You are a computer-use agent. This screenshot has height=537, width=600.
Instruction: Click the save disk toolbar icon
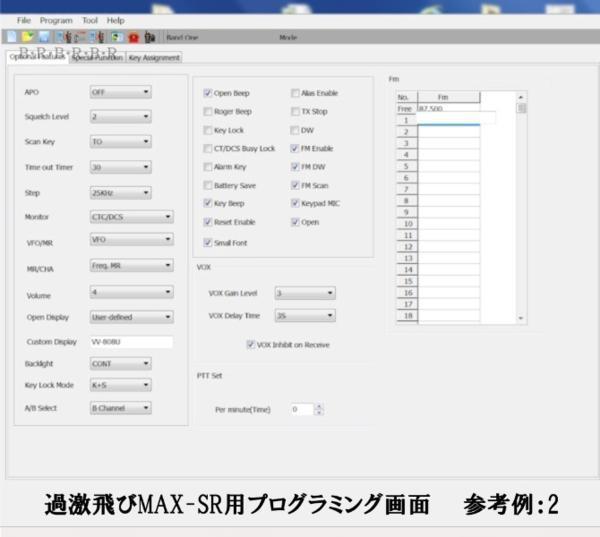45,37
